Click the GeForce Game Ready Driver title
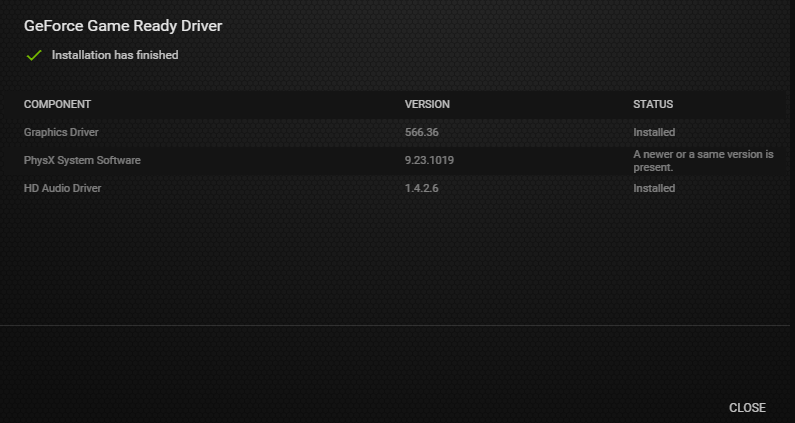The height and width of the screenshot is (423, 795). 122,27
